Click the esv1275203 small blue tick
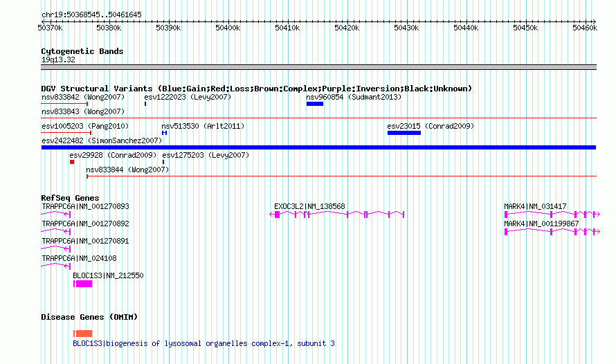This screenshot has height=364, width=616. 163,162
